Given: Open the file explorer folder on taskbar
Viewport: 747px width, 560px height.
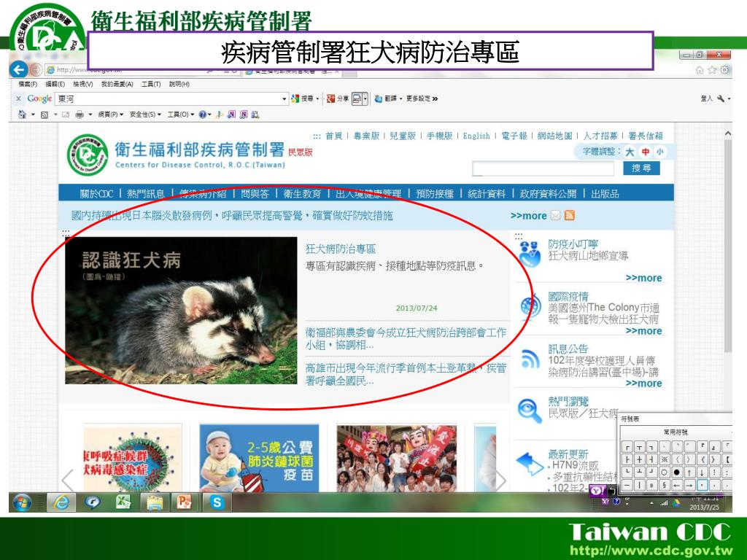Looking at the screenshot, I should (x=155, y=502).
